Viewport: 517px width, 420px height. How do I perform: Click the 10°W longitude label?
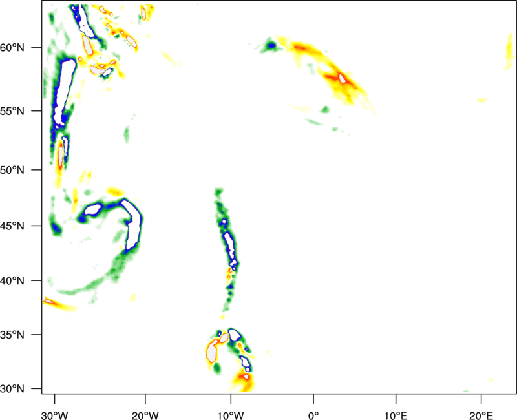(x=231, y=415)
